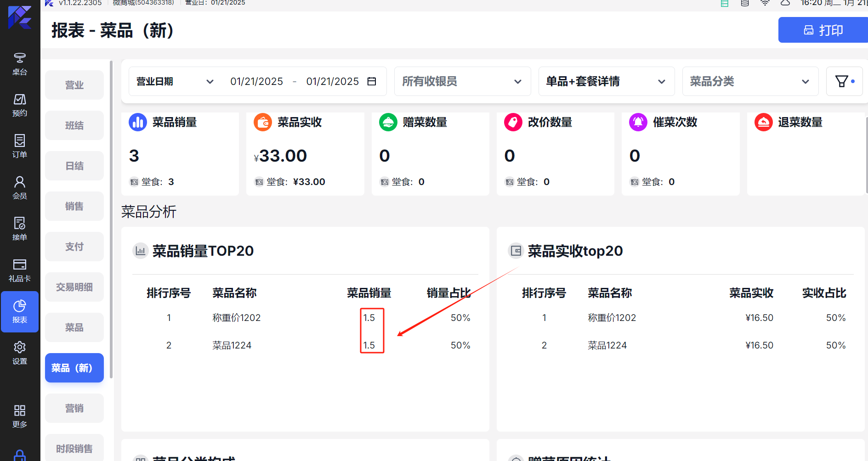Image resolution: width=868 pixels, height=461 pixels.
Task: Click the report tab list scrollbar
Action: (x=111, y=219)
